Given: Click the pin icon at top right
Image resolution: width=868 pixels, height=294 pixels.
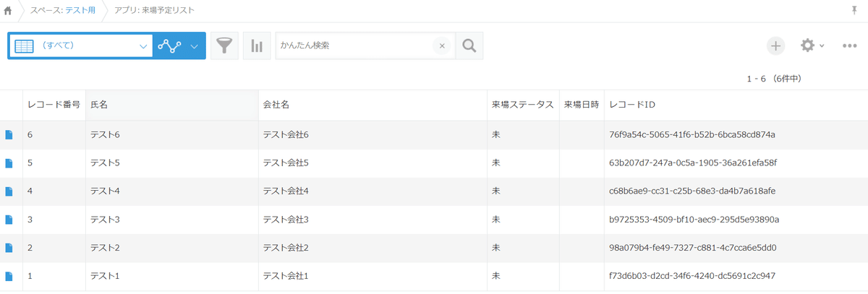Looking at the screenshot, I should 856,10.
